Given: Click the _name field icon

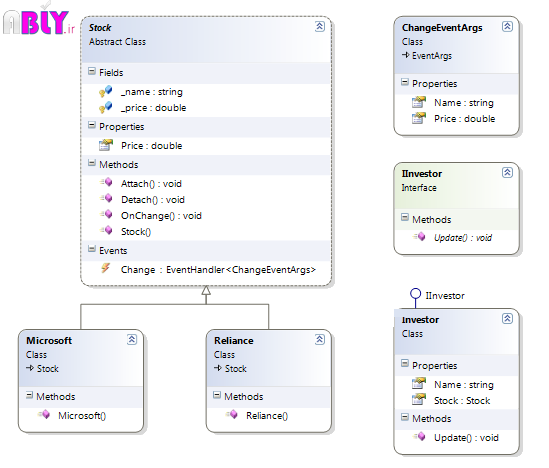Looking at the screenshot, I should [105, 91].
